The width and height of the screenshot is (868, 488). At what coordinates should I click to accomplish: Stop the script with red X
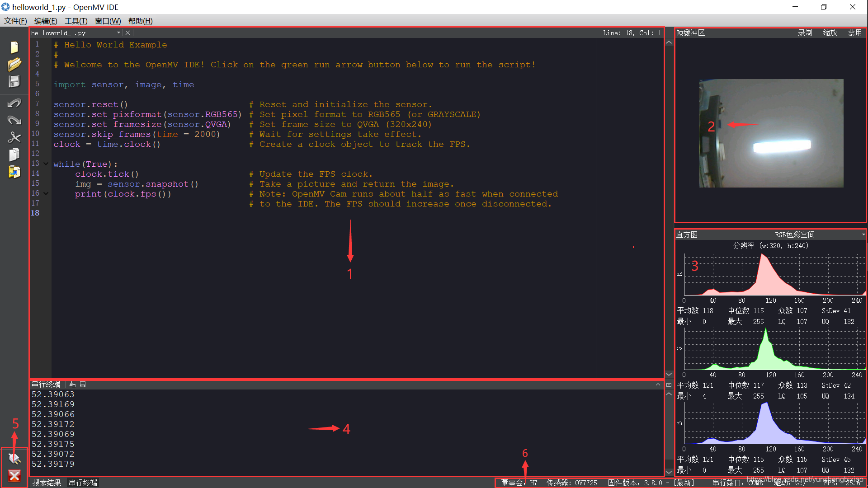pyautogui.click(x=14, y=475)
